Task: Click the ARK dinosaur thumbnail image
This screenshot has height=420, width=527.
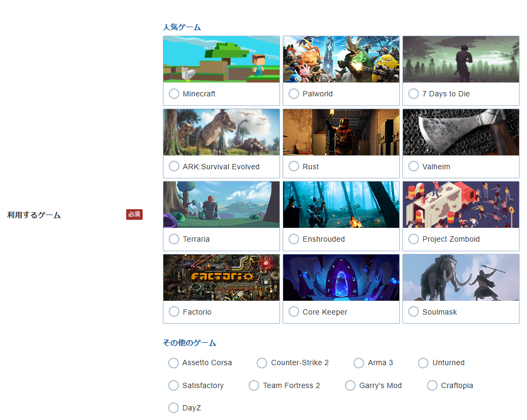Action: coord(221,132)
